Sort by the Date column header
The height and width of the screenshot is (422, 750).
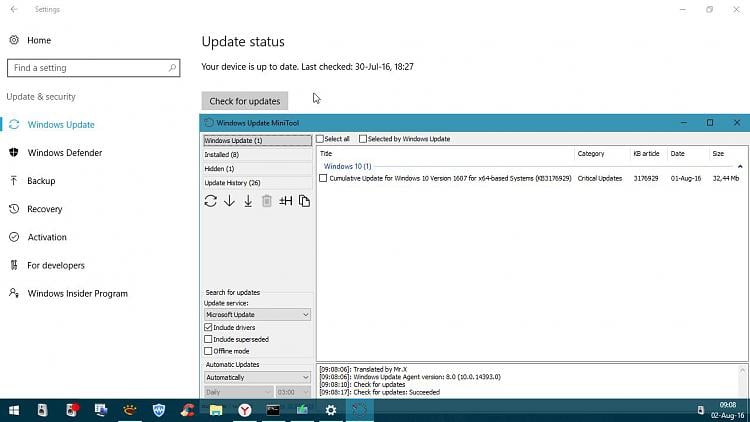coord(688,154)
